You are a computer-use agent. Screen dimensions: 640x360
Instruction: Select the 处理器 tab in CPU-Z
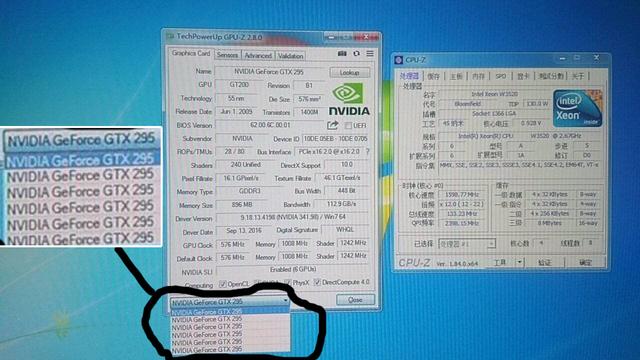[409, 76]
